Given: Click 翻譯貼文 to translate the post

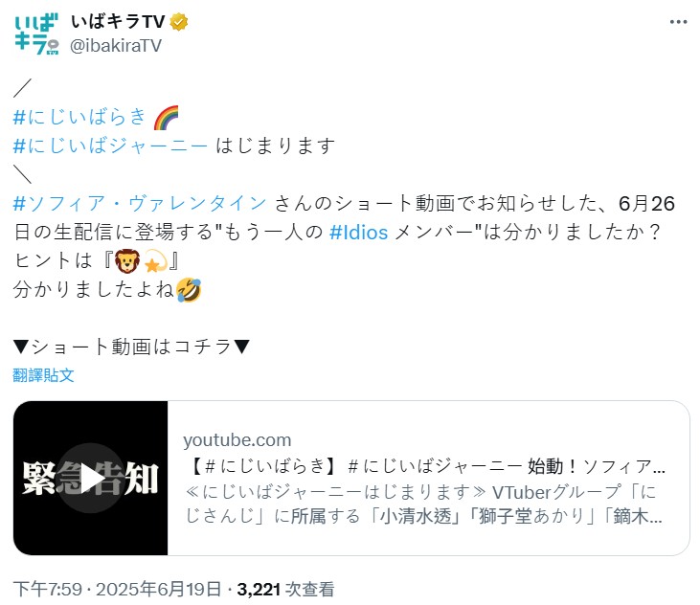Looking at the screenshot, I should pos(43,375).
